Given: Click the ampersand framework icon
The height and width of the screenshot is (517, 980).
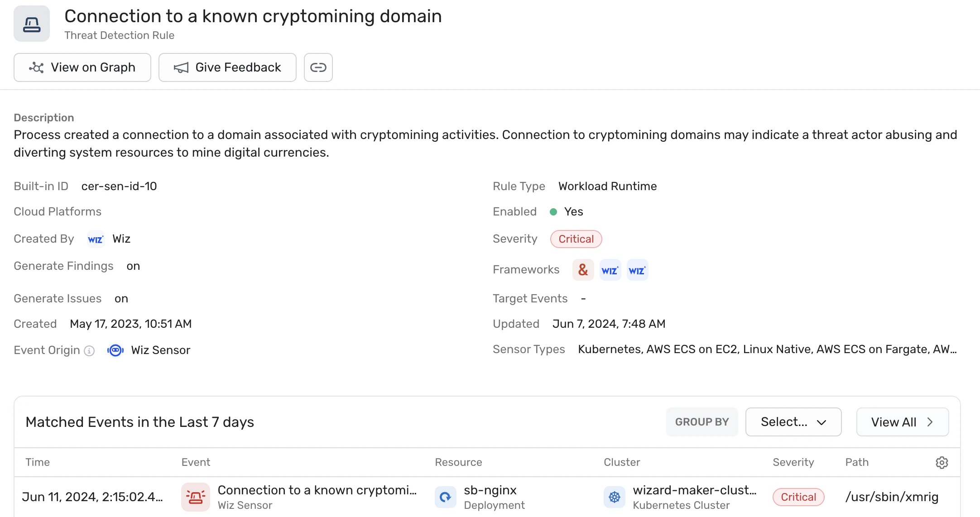Looking at the screenshot, I should 583,270.
